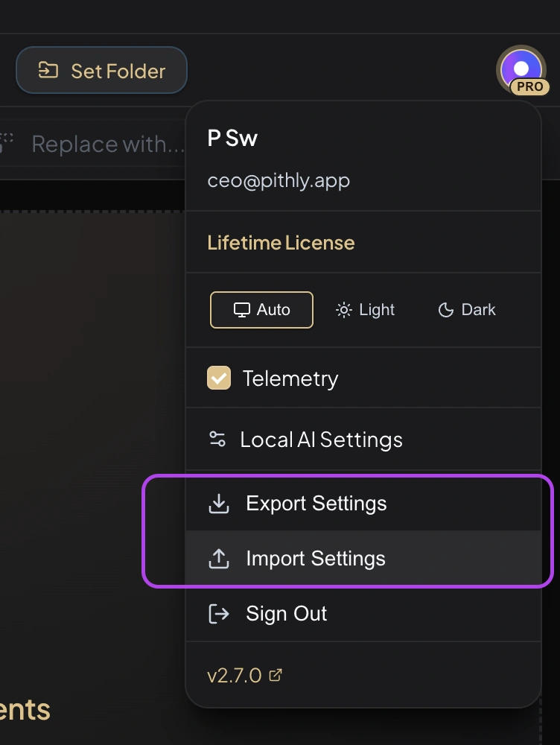Viewport: 560px width, 745px height.
Task: Click the sliders icon next to Local AI Settings
Action: click(217, 440)
